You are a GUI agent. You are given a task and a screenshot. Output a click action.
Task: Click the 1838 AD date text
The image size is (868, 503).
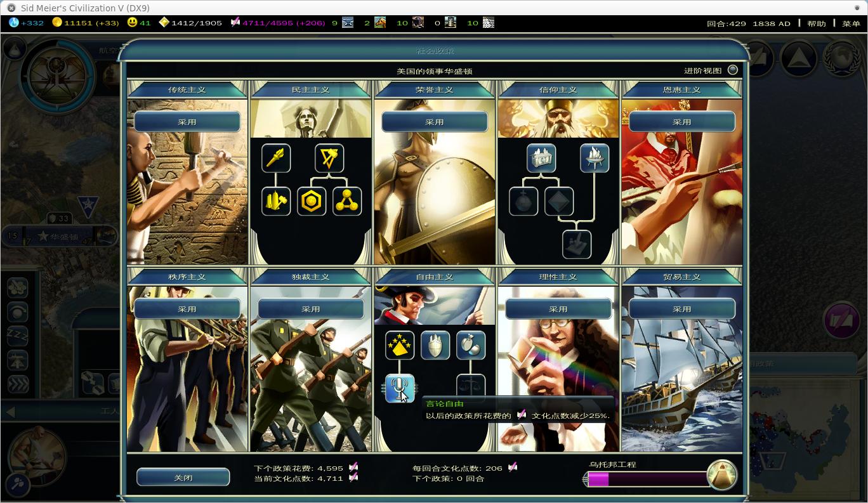[772, 23]
